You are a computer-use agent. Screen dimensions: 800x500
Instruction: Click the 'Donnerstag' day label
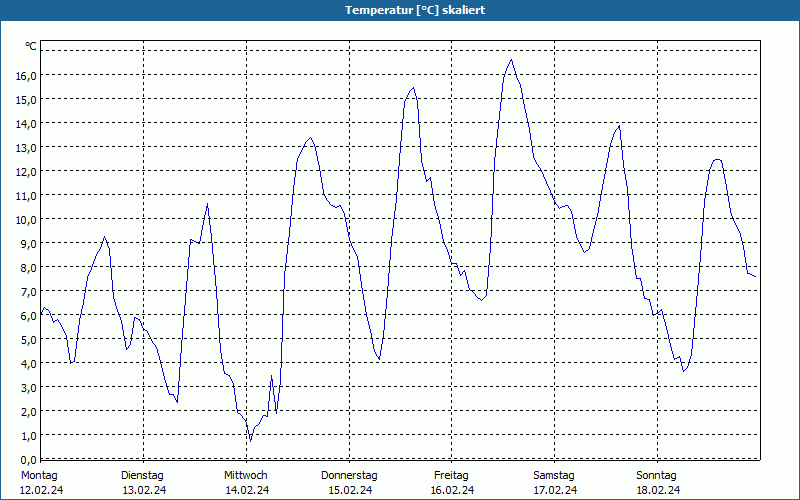tap(349, 476)
